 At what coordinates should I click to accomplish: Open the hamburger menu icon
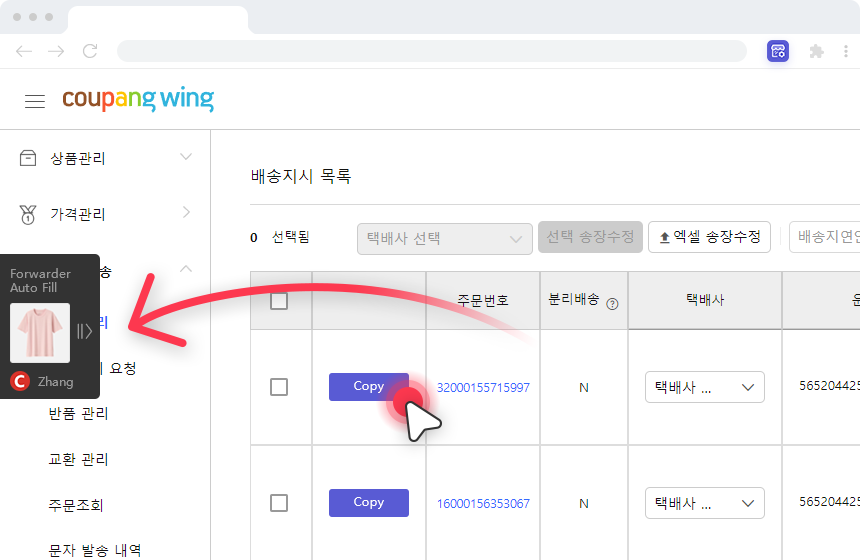[x=35, y=101]
